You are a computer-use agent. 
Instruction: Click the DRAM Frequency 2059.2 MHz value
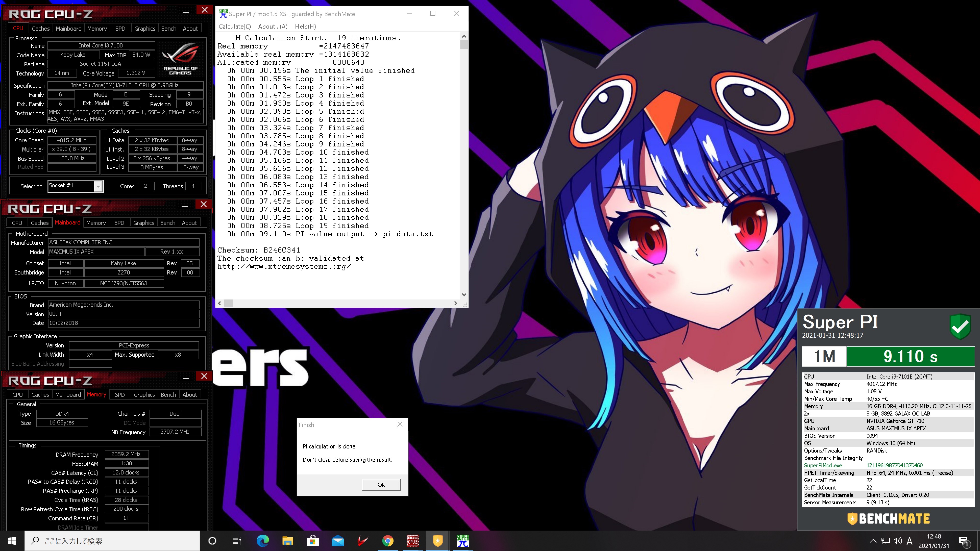click(x=126, y=454)
